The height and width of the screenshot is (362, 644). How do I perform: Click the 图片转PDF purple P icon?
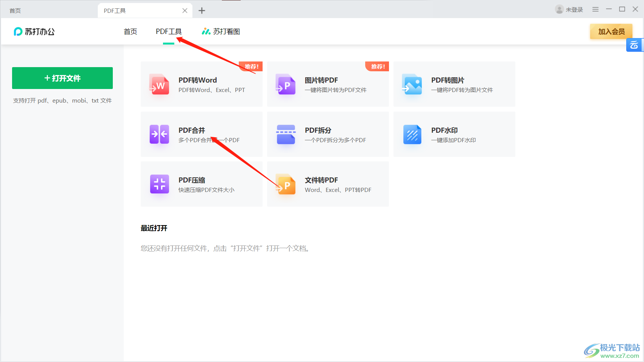click(x=286, y=84)
